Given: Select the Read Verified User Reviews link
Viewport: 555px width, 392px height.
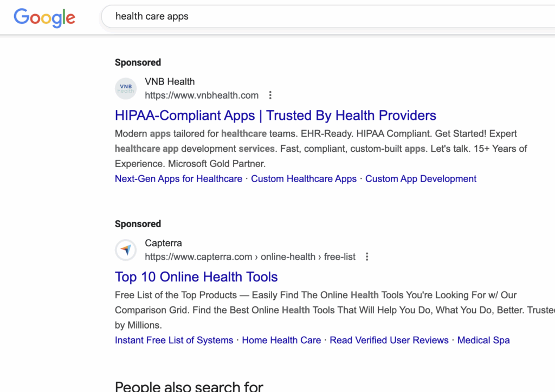Looking at the screenshot, I should pyautogui.click(x=389, y=340).
